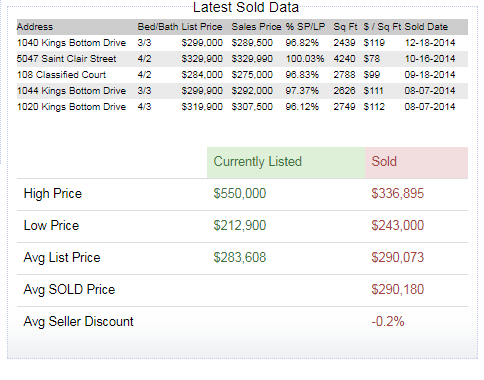Image resolution: width=484 pixels, height=380 pixels.
Task: Click list price $284,000
Action: [x=202, y=75]
